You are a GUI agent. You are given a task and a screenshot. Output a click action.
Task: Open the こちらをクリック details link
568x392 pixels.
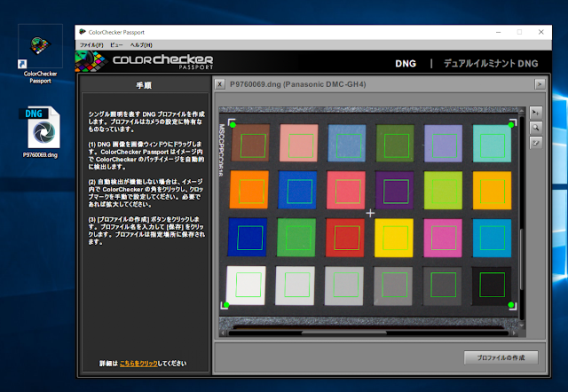click(x=138, y=364)
